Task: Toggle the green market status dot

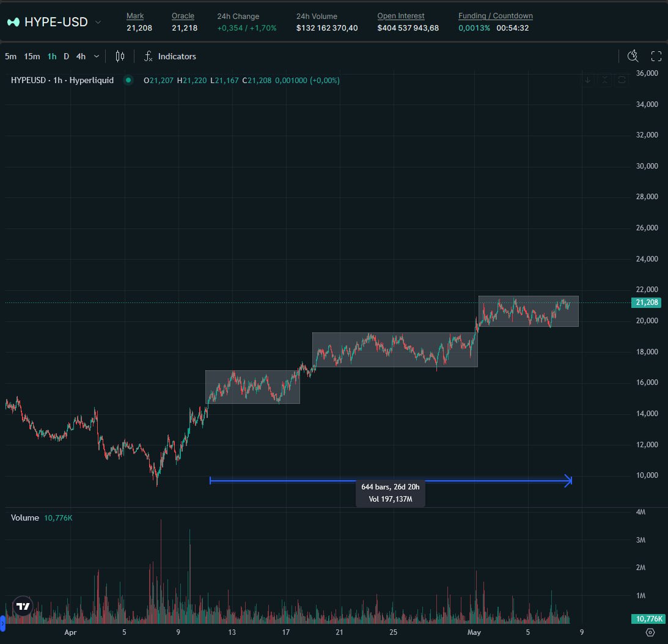Action: click(128, 80)
